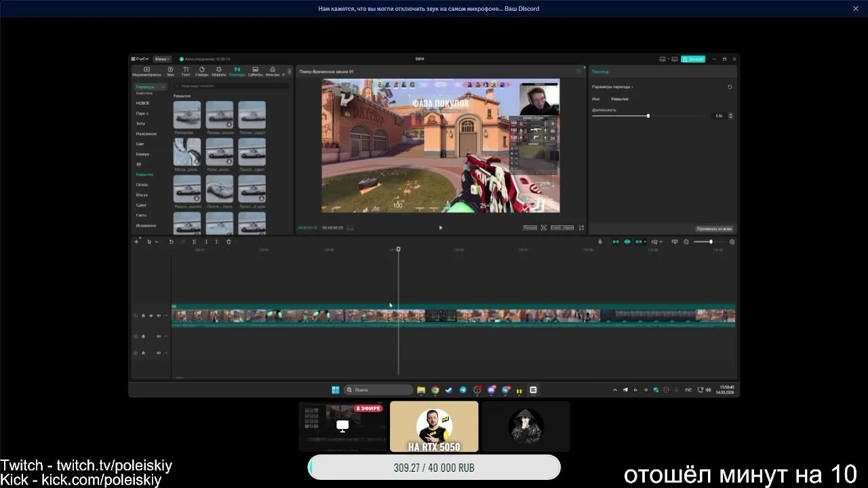868x488 pixels.
Task: Select the Transitions (Переходы) tab in CapCut
Action: pos(237,71)
